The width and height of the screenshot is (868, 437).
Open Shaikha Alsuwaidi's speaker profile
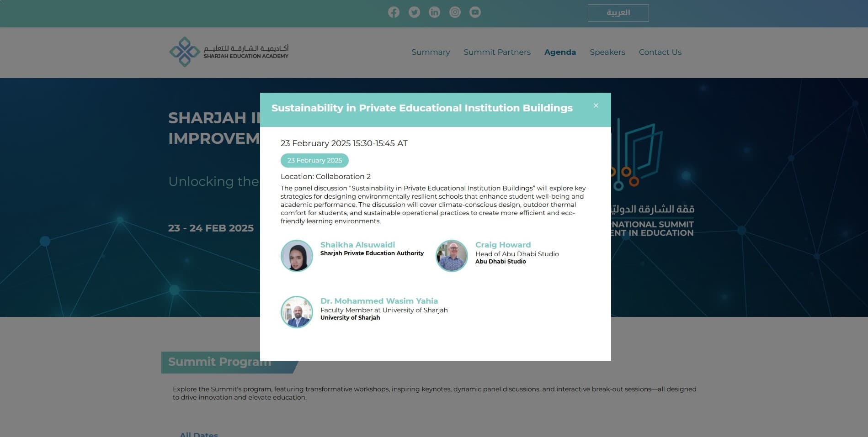coord(357,245)
